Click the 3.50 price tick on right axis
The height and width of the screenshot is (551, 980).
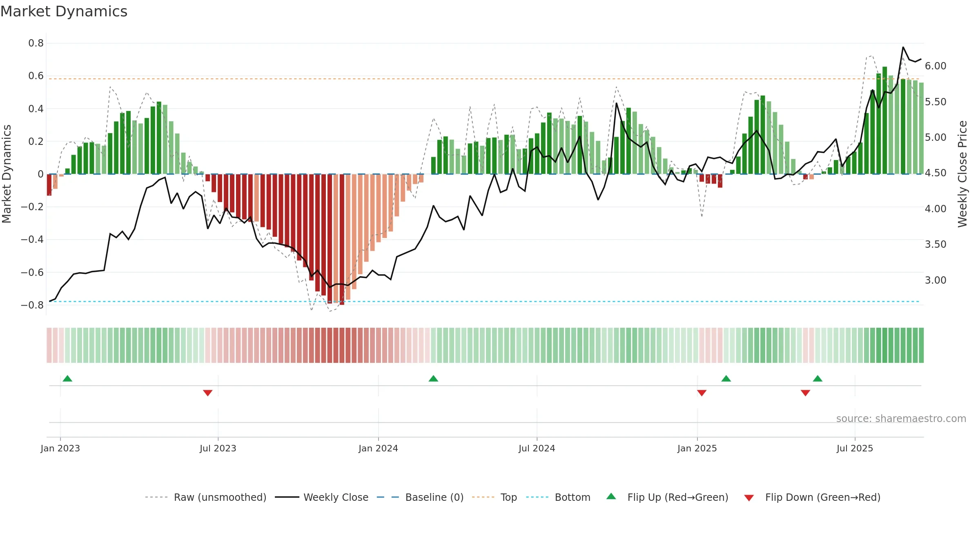point(936,244)
